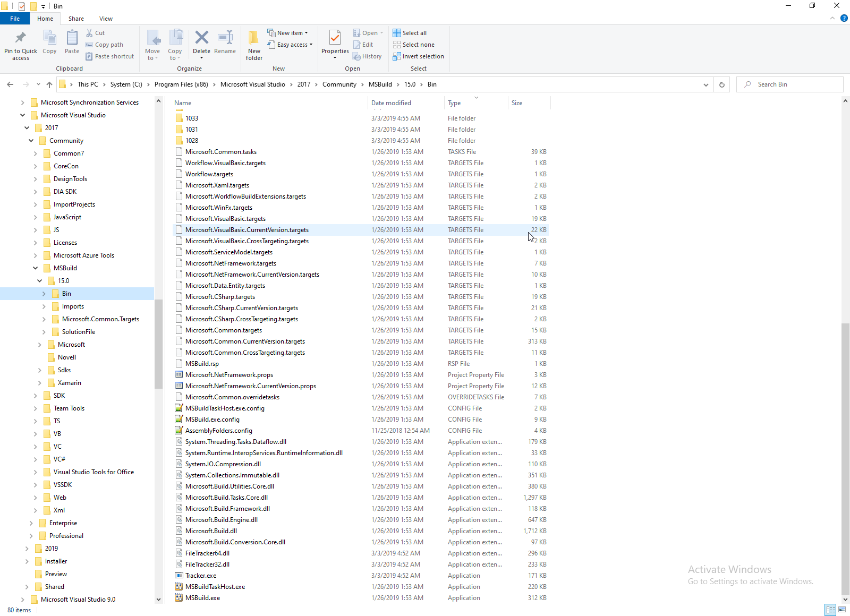Expand the address bar history dropdown
The image size is (850, 616).
pos(705,84)
